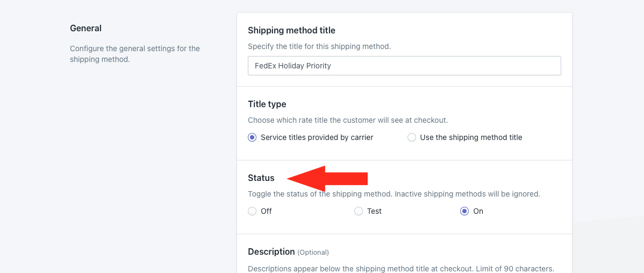Click the "Test" status option label text

pyautogui.click(x=374, y=211)
